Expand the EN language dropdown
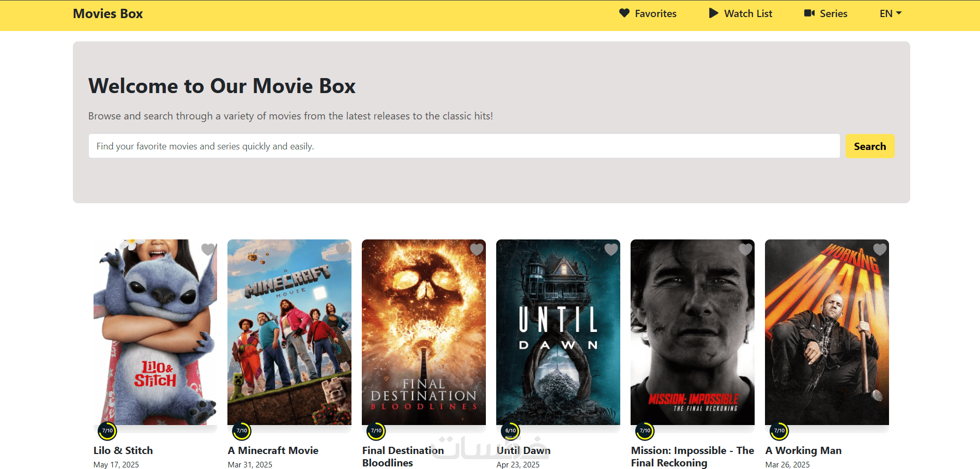 (x=891, y=13)
